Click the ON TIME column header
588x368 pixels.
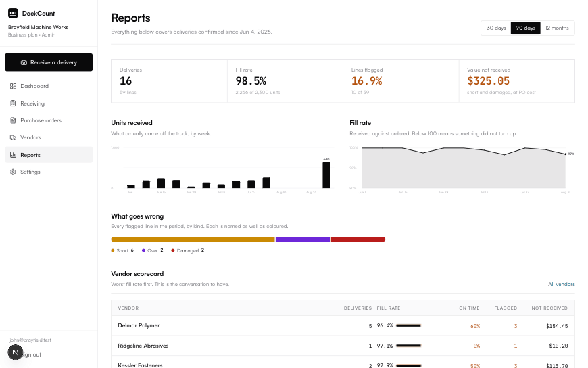pos(469,308)
